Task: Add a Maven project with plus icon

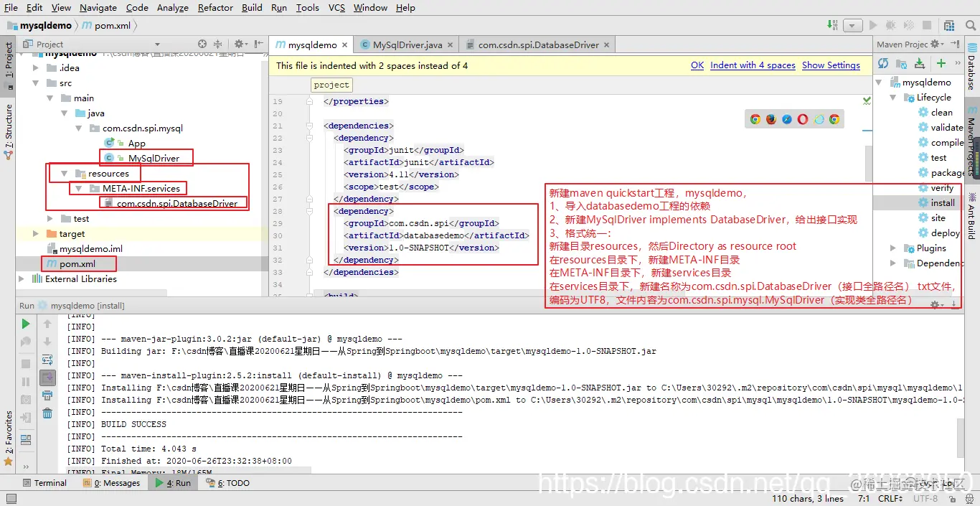Action: [941, 64]
